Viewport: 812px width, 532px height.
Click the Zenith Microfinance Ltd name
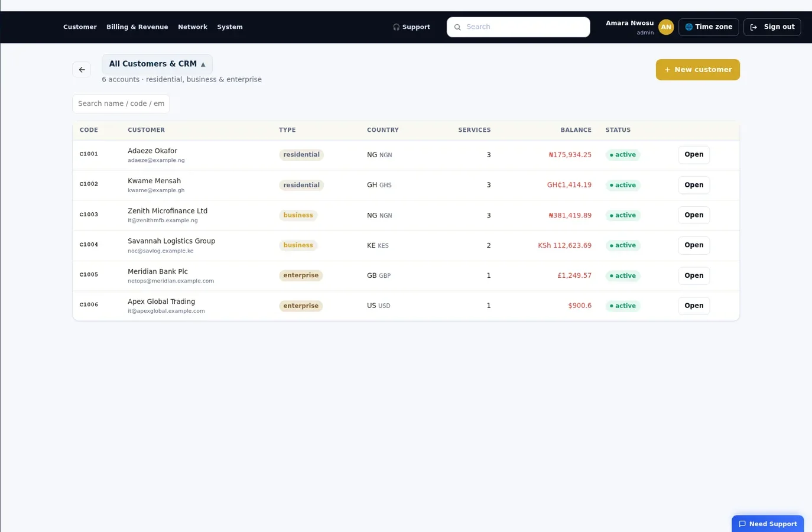point(167,211)
